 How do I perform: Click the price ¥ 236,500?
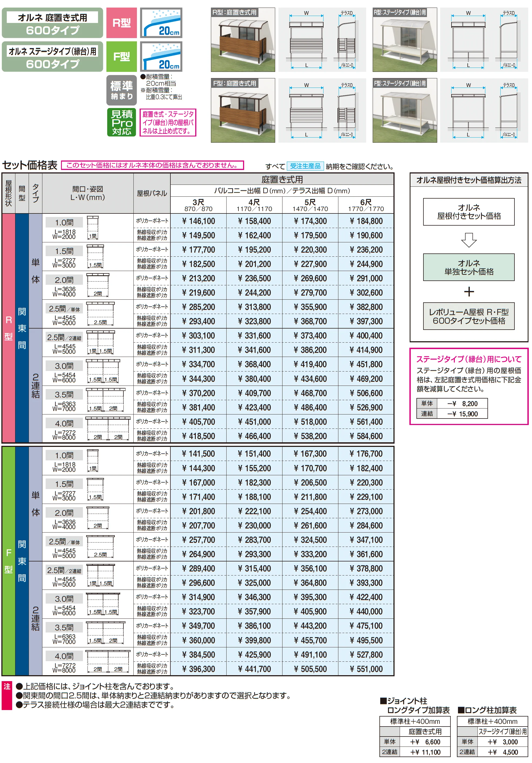coord(254,279)
